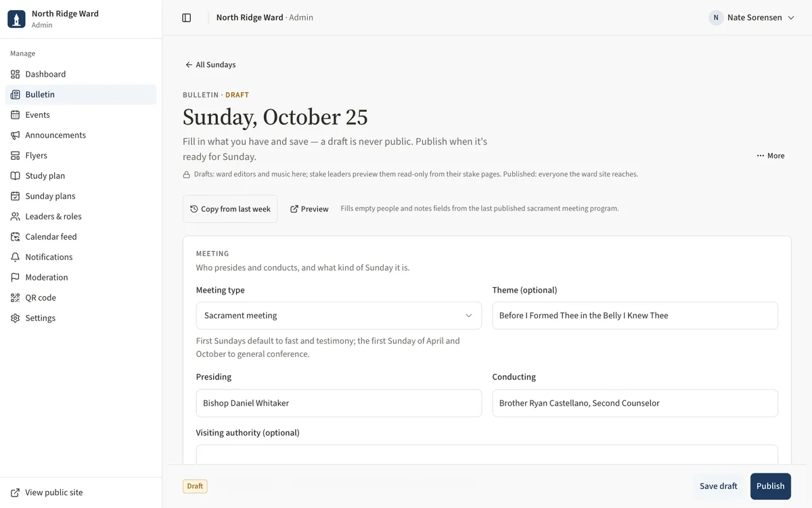Click the Presiding input field
The height and width of the screenshot is (508, 812).
[339, 403]
